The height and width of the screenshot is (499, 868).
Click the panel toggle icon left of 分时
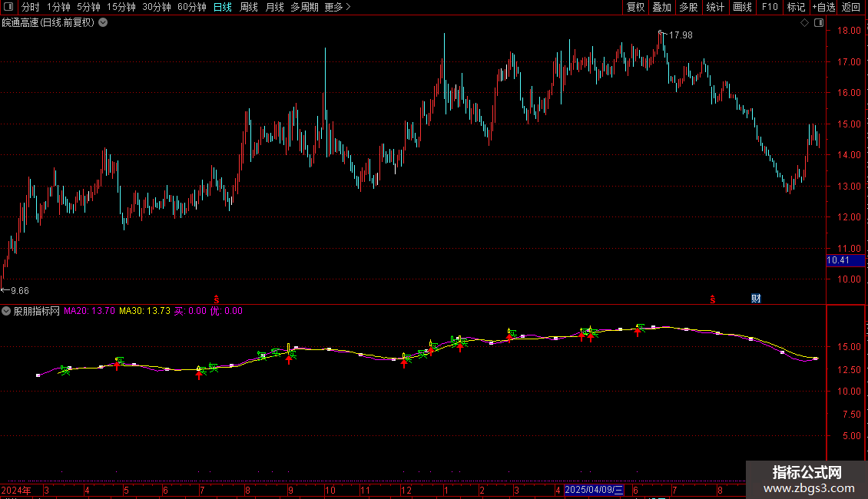(x=8, y=7)
